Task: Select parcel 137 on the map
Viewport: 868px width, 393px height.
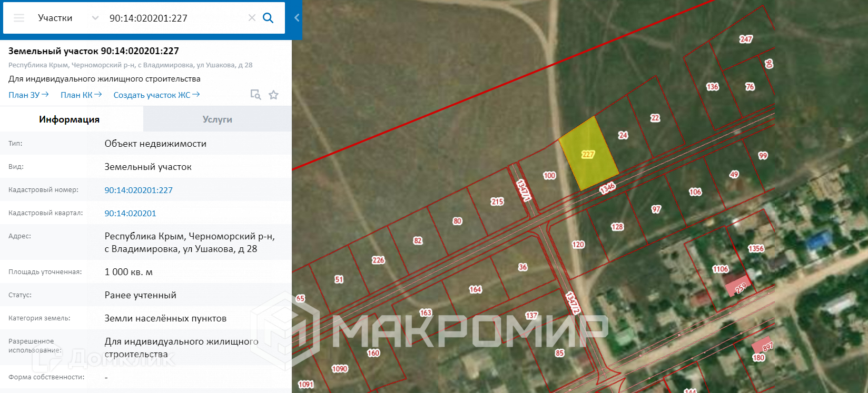Action: click(x=531, y=316)
